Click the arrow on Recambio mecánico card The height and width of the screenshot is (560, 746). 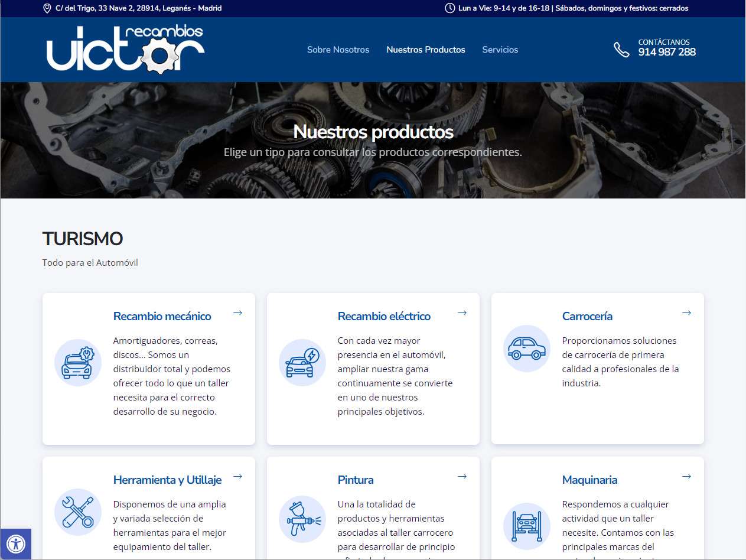pyautogui.click(x=237, y=312)
